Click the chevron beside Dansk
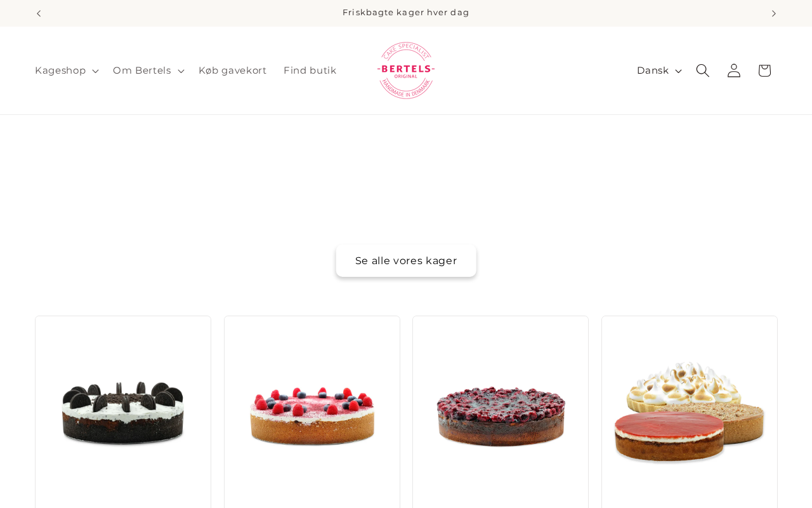 click(678, 71)
